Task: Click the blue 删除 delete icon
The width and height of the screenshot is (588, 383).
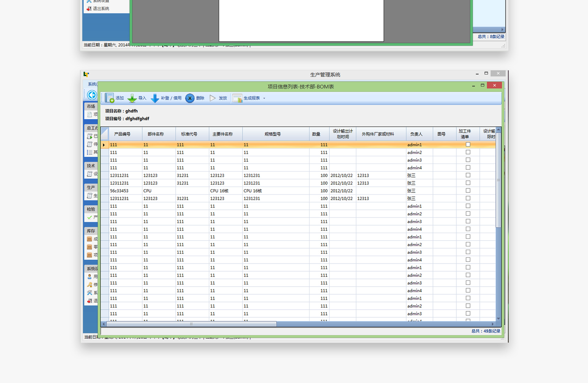Action: (x=190, y=98)
